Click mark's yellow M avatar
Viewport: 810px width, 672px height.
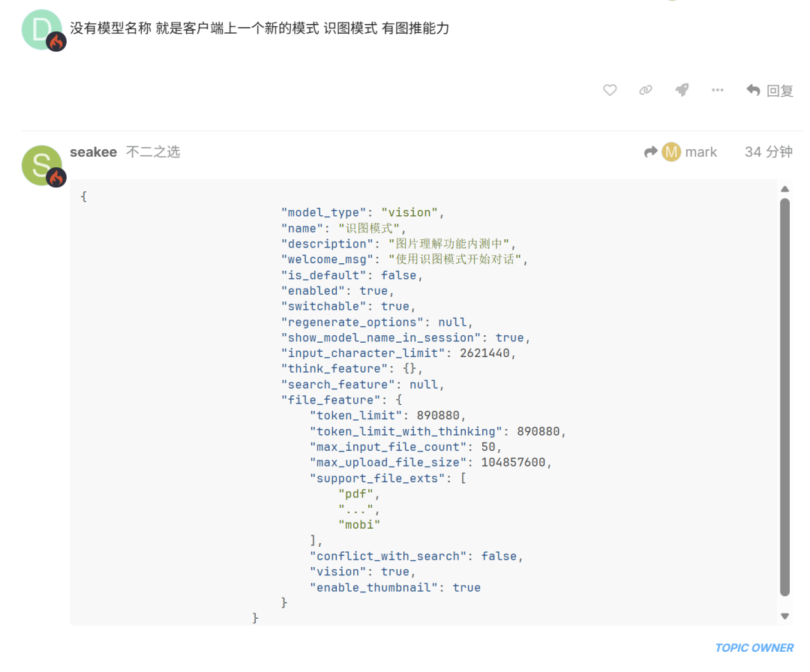pyautogui.click(x=670, y=152)
